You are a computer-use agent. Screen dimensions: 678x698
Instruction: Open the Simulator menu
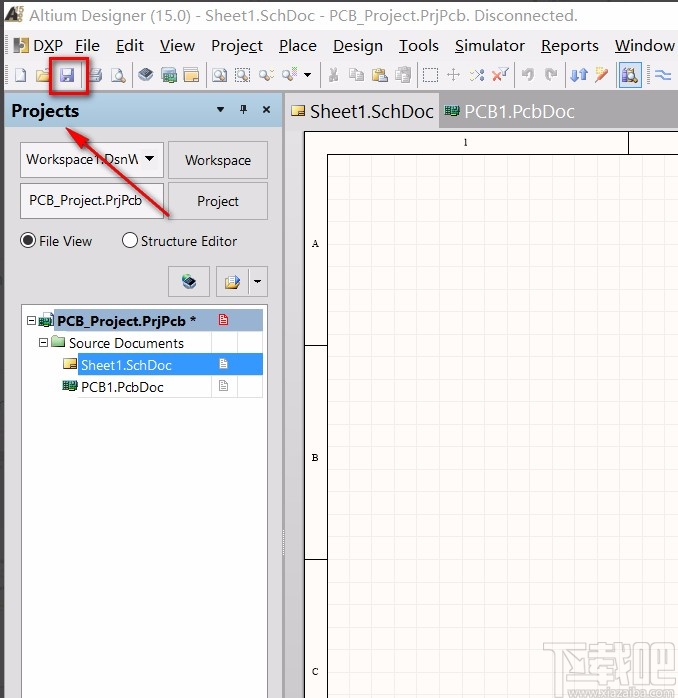(x=490, y=46)
